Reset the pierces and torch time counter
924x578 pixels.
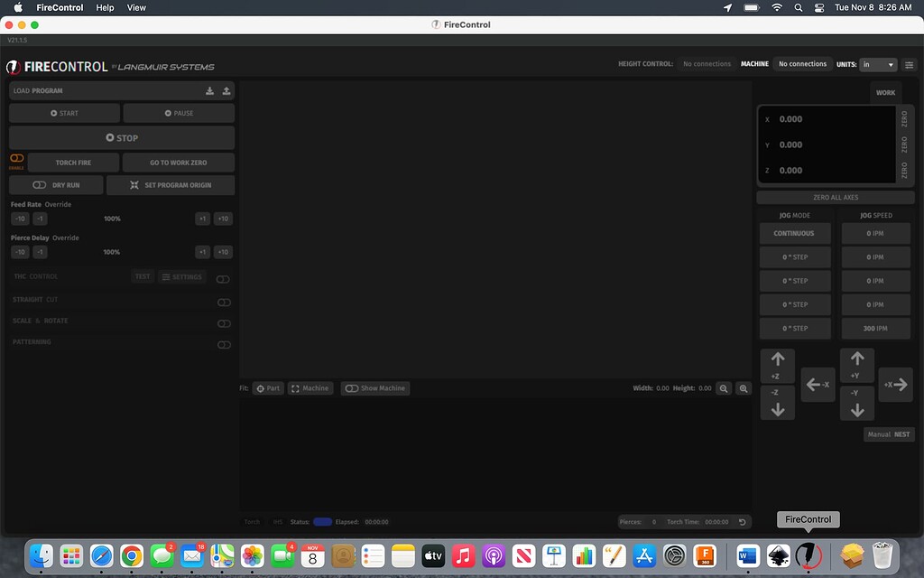[x=743, y=522]
